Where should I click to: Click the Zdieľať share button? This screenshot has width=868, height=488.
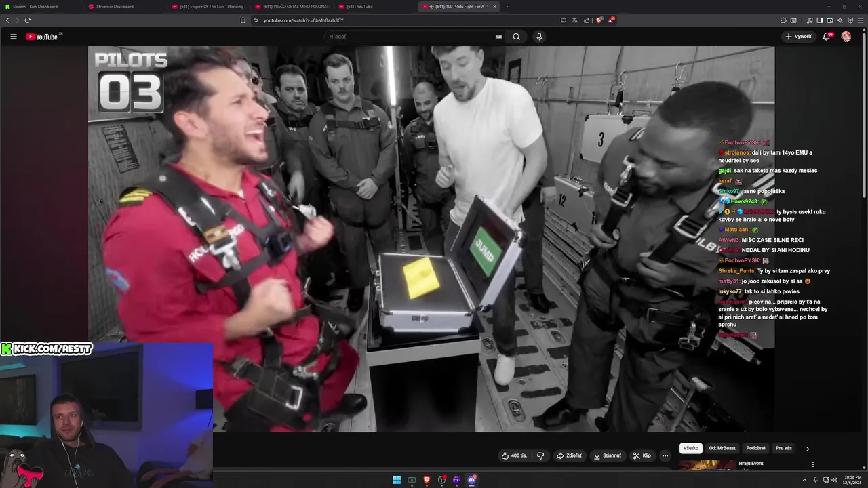tap(569, 455)
